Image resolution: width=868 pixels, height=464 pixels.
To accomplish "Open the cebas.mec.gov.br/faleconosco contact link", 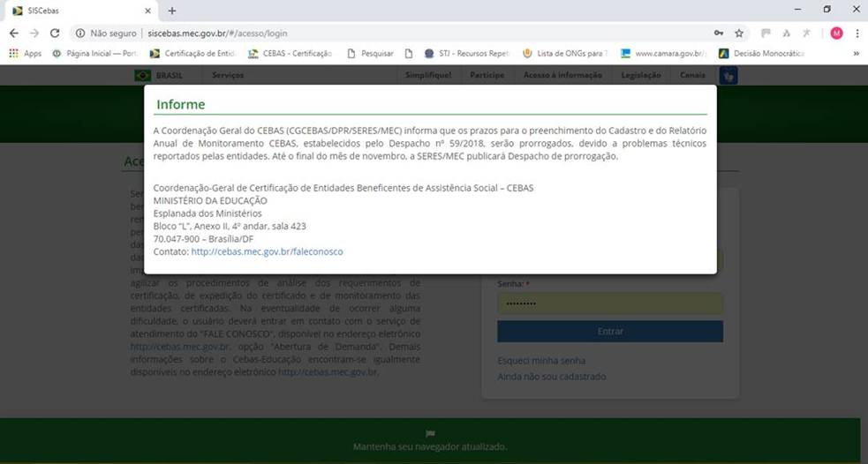I will pos(267,251).
